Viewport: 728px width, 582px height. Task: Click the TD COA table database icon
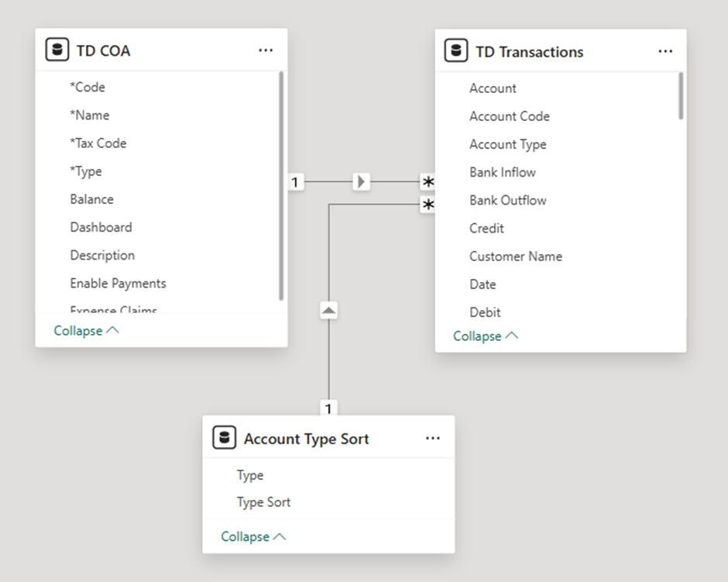[x=57, y=49]
